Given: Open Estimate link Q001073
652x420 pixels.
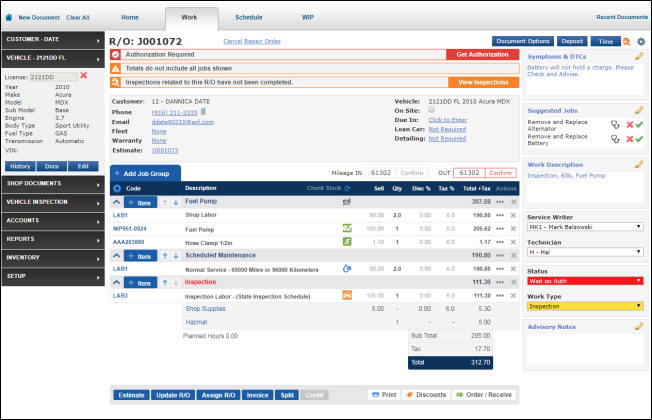Looking at the screenshot, I should [165, 151].
